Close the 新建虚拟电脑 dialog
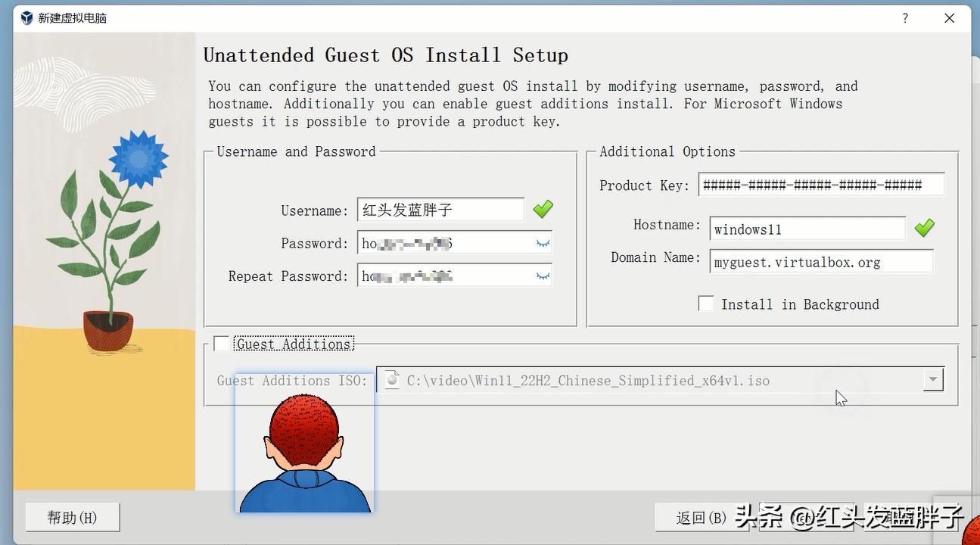 pos(950,17)
